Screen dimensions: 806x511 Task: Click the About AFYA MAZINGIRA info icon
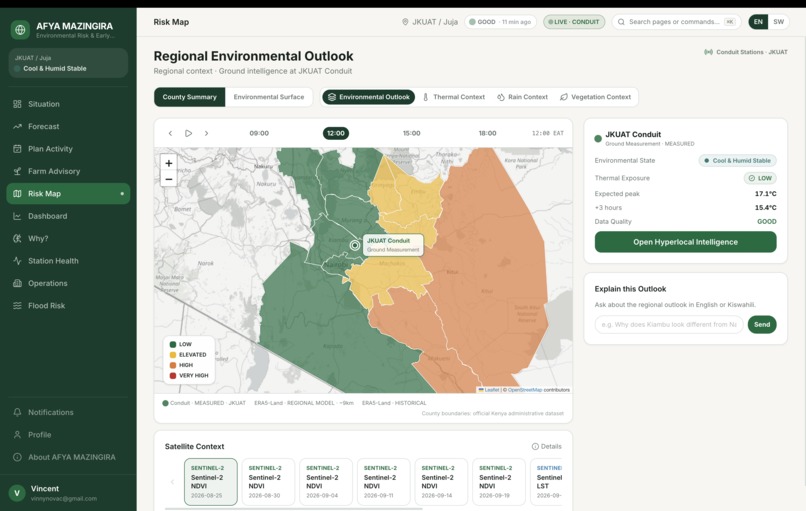[17, 457]
